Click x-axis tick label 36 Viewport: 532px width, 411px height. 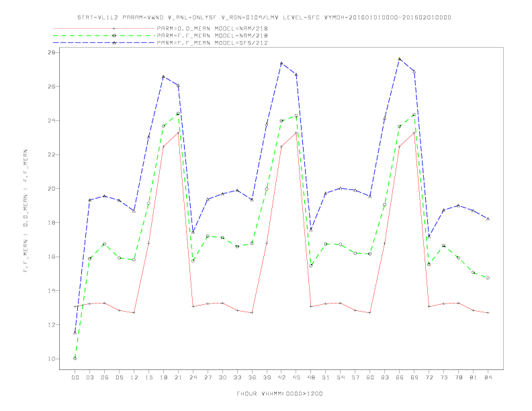coord(252,377)
